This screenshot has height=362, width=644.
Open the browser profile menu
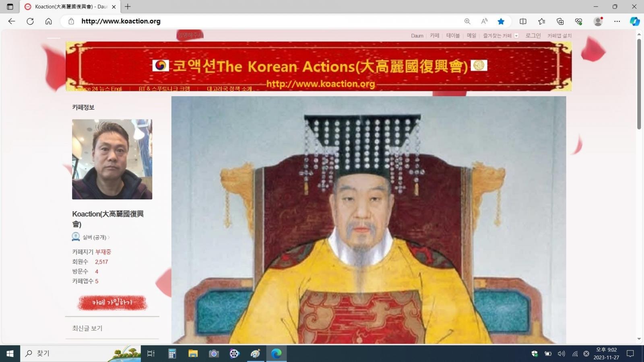(598, 21)
